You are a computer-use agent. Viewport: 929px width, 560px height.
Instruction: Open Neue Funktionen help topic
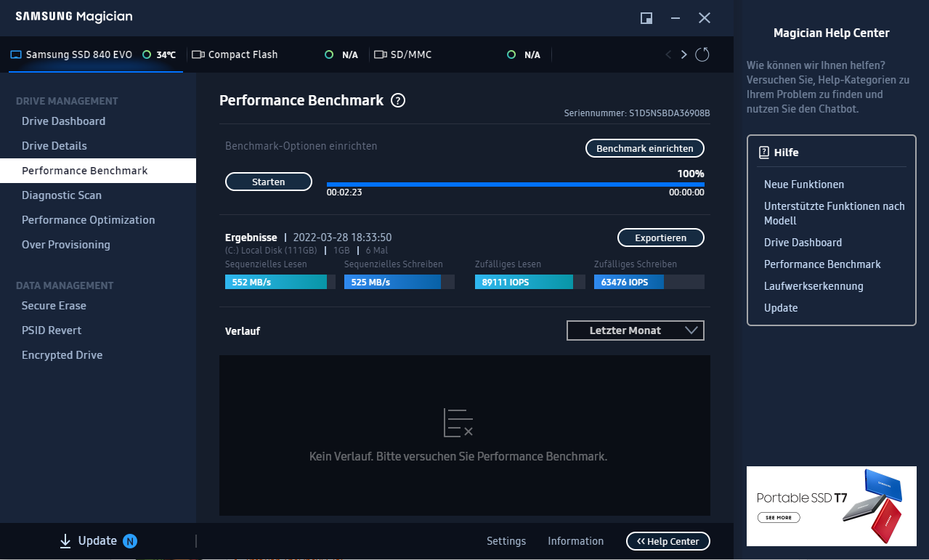tap(804, 184)
